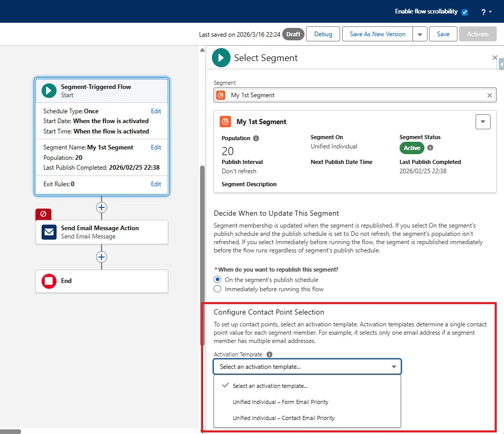This screenshot has height=434, width=504.
Task: Click Last saved on 2026/3/16 22:24 text
Action: point(239,35)
